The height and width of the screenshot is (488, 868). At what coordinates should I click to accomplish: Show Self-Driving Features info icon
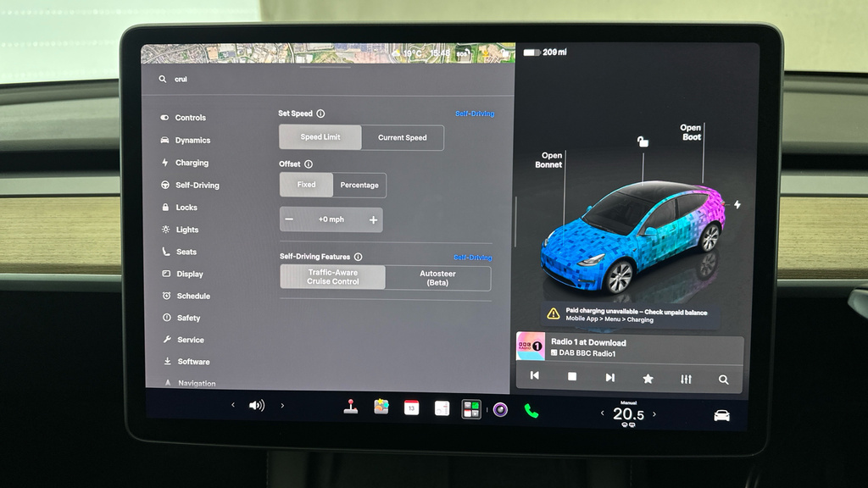point(359,257)
